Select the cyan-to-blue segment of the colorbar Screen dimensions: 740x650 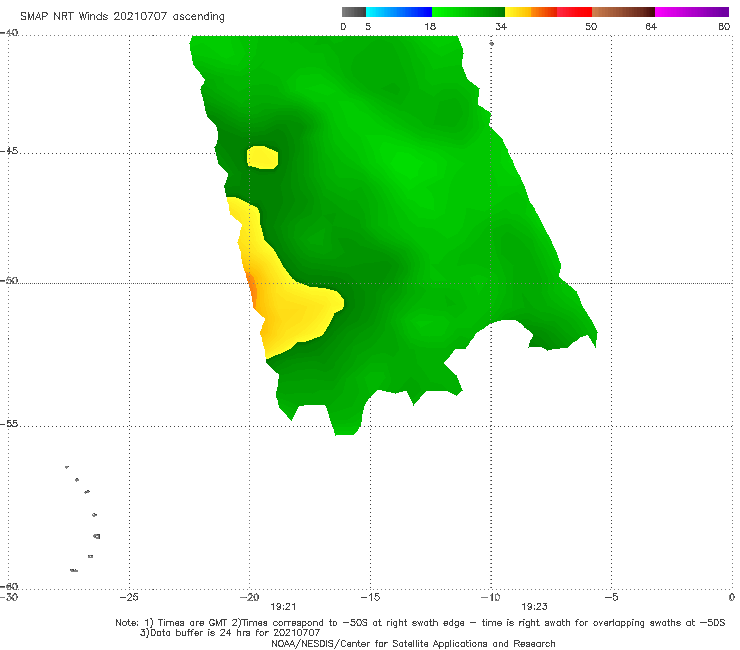click(x=399, y=12)
